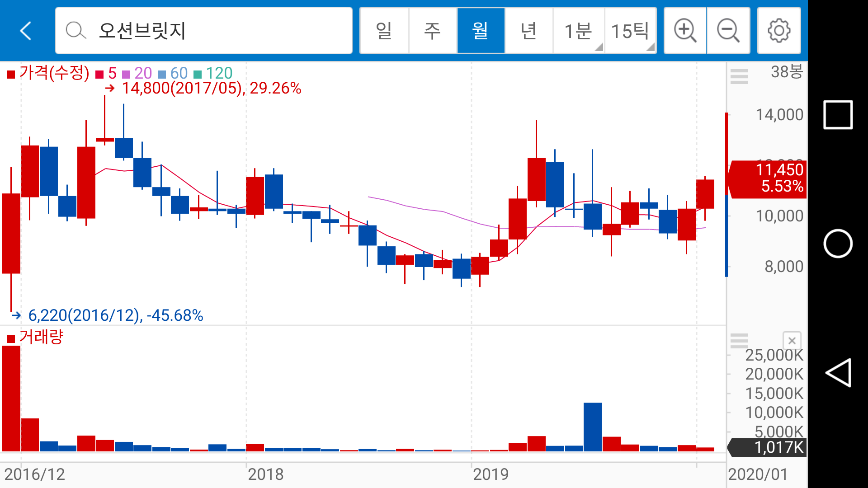Tap the 2020/01 date label
This screenshot has height=488, width=868.
[x=758, y=474]
